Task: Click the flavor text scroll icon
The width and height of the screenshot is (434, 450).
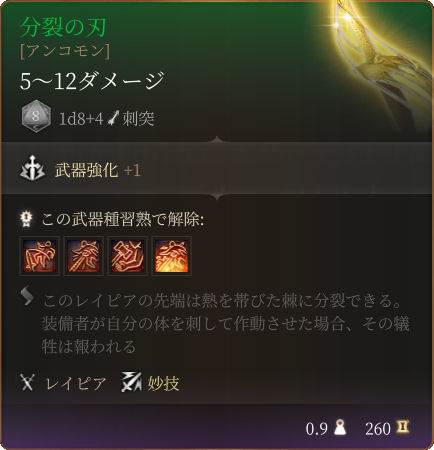Action: (x=27, y=296)
